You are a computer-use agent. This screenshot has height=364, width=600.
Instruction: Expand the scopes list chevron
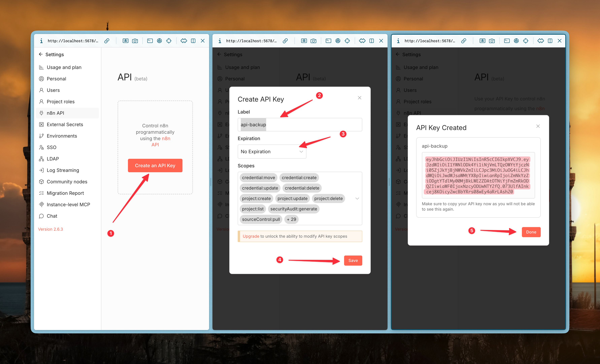click(x=357, y=198)
